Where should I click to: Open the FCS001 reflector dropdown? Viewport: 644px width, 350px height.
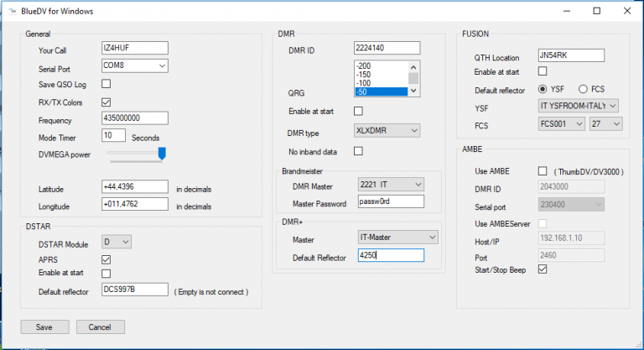click(562, 123)
